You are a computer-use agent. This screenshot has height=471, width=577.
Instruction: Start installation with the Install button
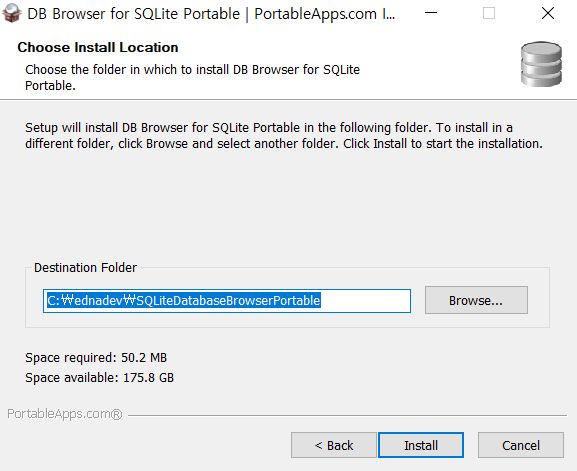[421, 445]
